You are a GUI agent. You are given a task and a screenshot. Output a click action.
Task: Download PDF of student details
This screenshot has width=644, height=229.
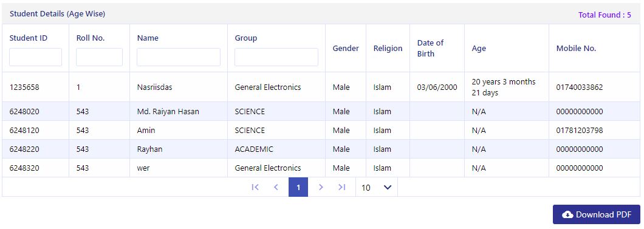point(597,214)
